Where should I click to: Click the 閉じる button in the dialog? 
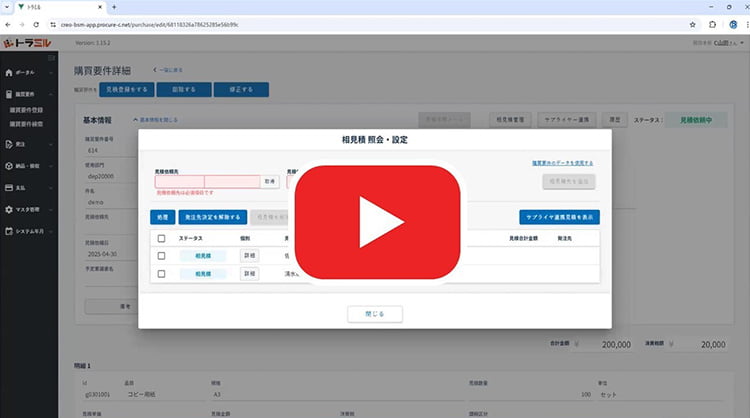click(x=375, y=314)
